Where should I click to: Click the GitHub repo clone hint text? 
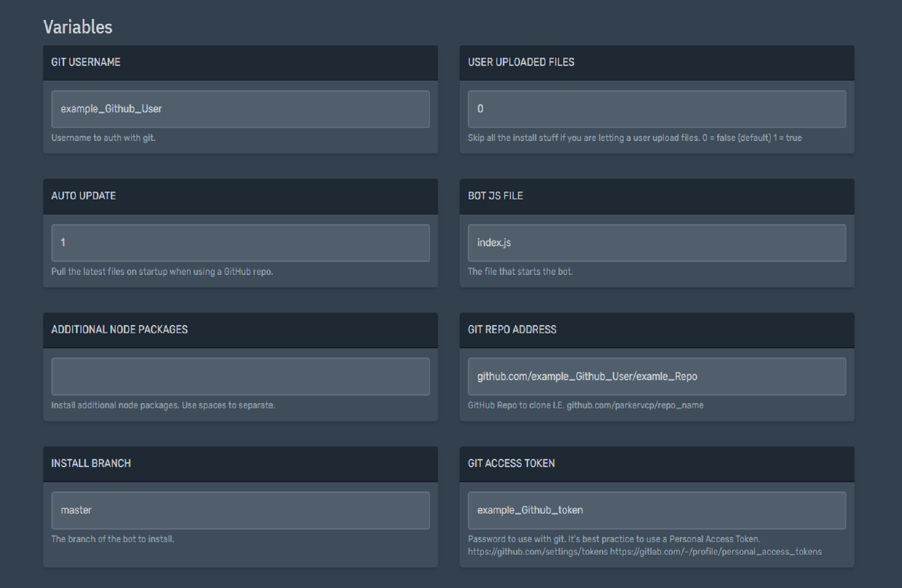pos(584,405)
